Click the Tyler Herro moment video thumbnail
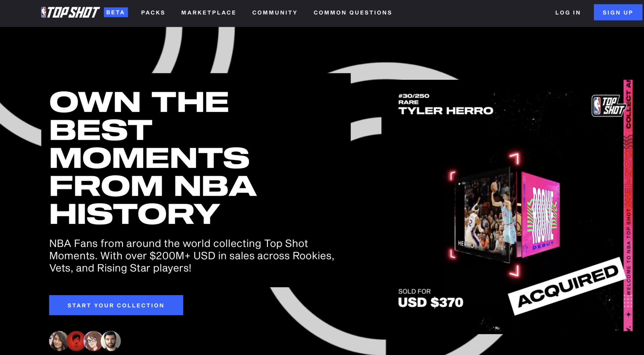 [483, 216]
